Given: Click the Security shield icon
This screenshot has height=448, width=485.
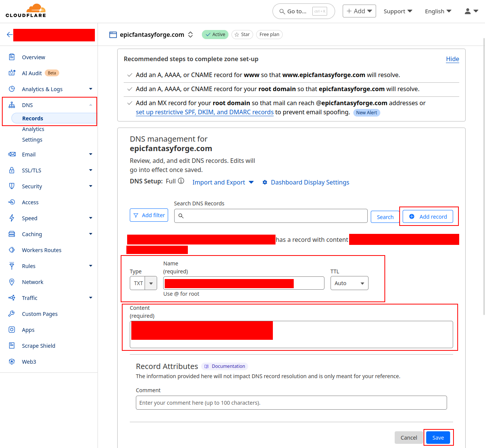Looking at the screenshot, I should [12, 186].
